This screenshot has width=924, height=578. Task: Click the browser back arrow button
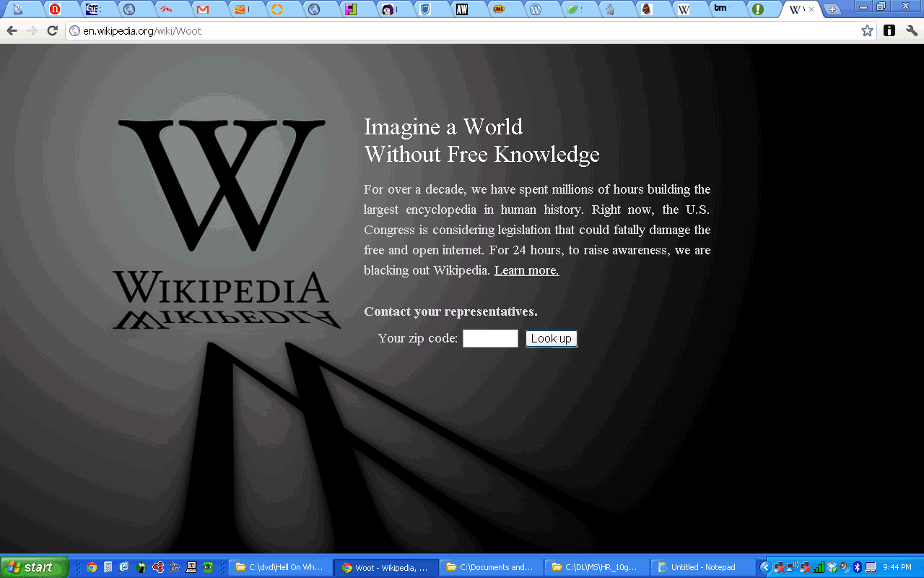pyautogui.click(x=12, y=31)
